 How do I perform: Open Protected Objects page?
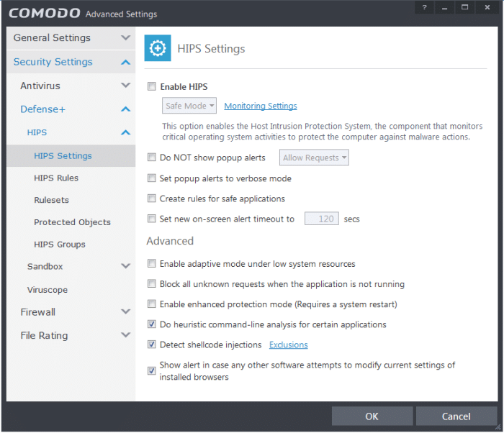click(x=72, y=222)
